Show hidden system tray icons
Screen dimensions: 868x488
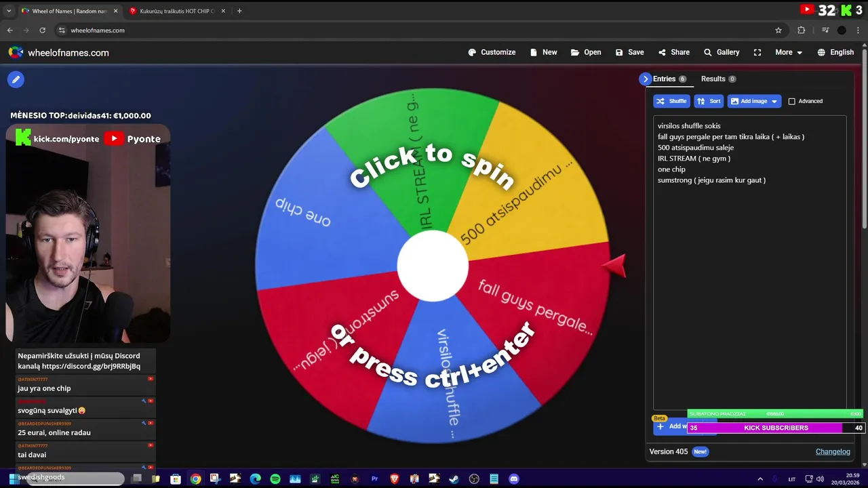point(760,479)
